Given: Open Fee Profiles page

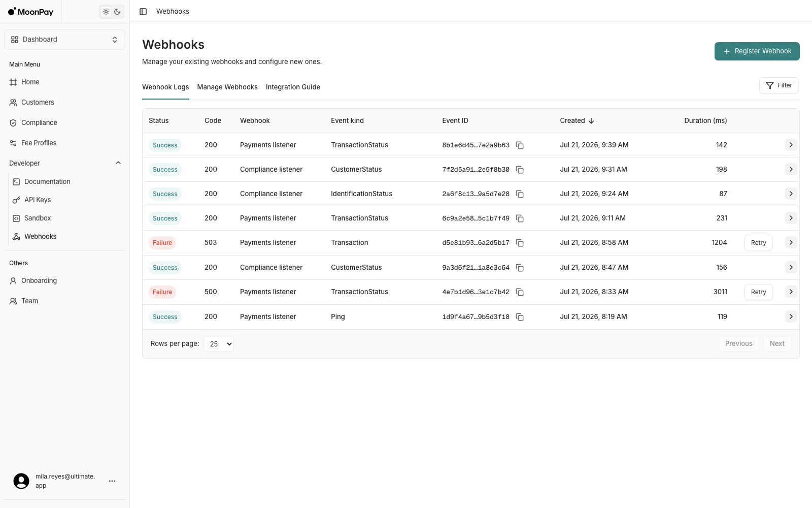Looking at the screenshot, I should [64, 143].
